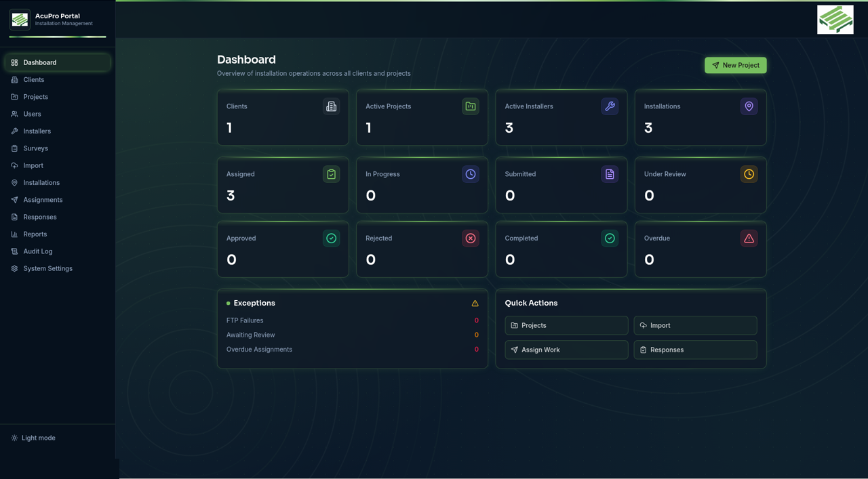
Task: Click the Responses quick action button
Action: (695, 350)
